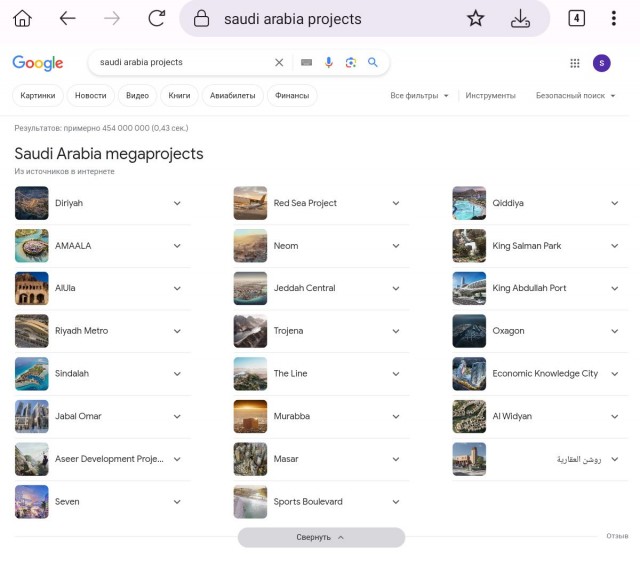
Task: Click the browser forward arrow
Action: pos(112,18)
